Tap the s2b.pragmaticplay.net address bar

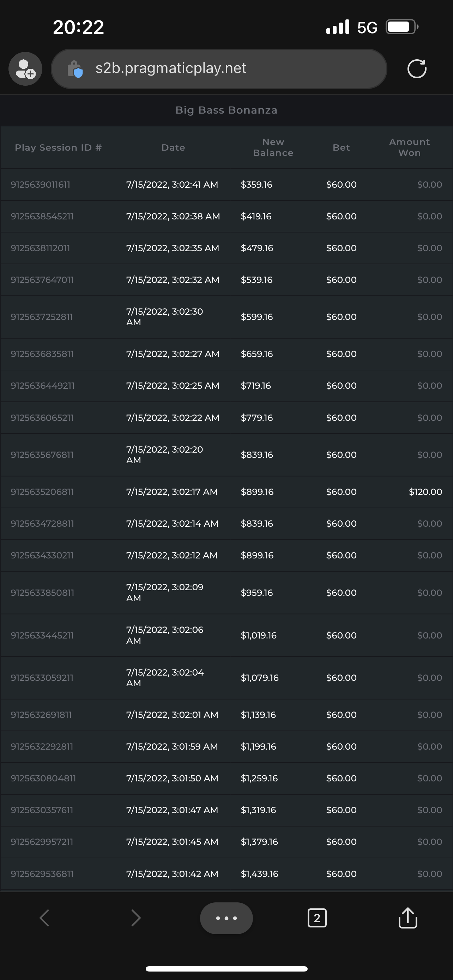pyautogui.click(x=219, y=68)
